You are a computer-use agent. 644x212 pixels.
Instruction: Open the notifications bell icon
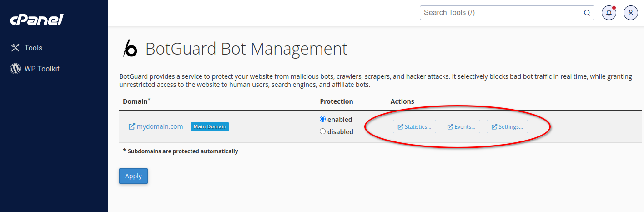[x=609, y=13]
